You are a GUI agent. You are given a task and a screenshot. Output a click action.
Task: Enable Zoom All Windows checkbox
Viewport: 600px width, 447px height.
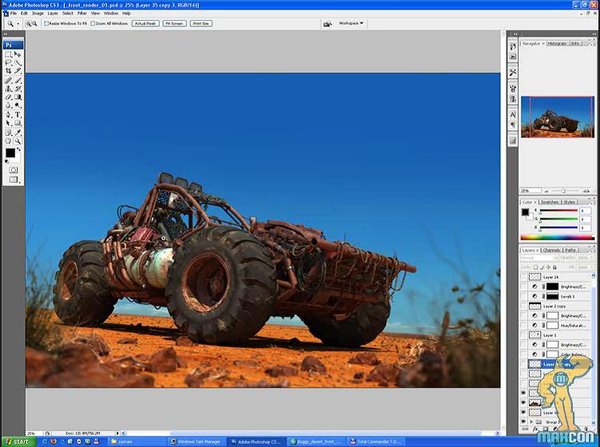click(x=93, y=24)
